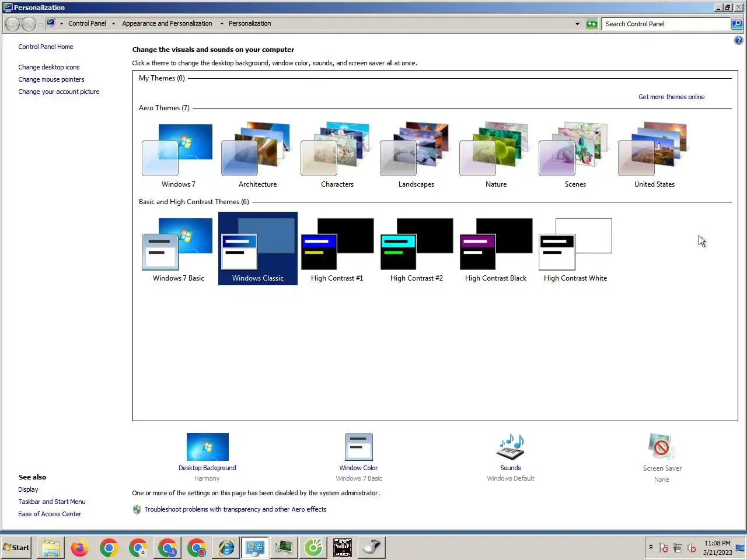Click the Personalization taskbar button

click(255, 548)
